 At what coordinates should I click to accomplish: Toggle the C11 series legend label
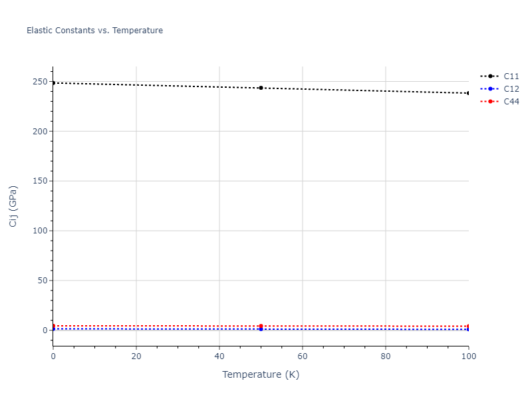[x=511, y=76]
